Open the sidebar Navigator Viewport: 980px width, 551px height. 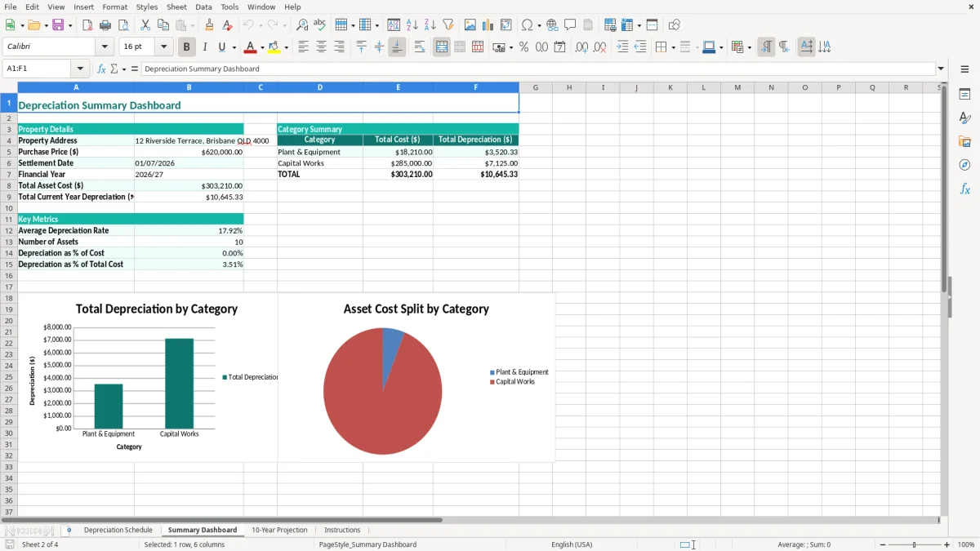[x=964, y=165]
